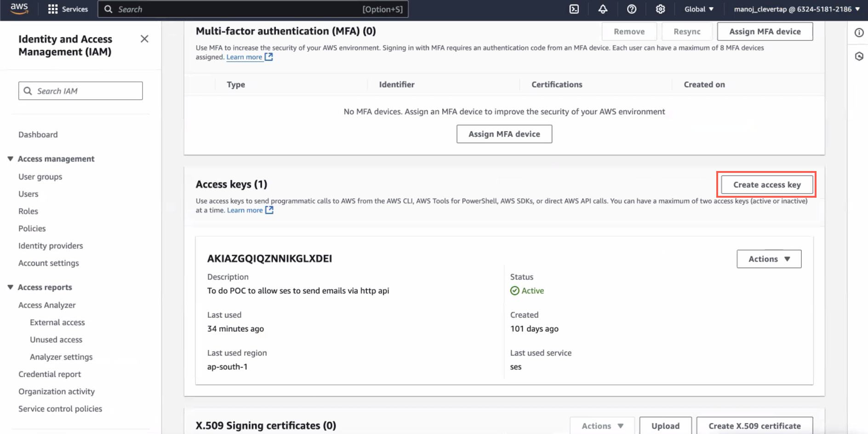Open Account settings in sidebar

pyautogui.click(x=49, y=263)
